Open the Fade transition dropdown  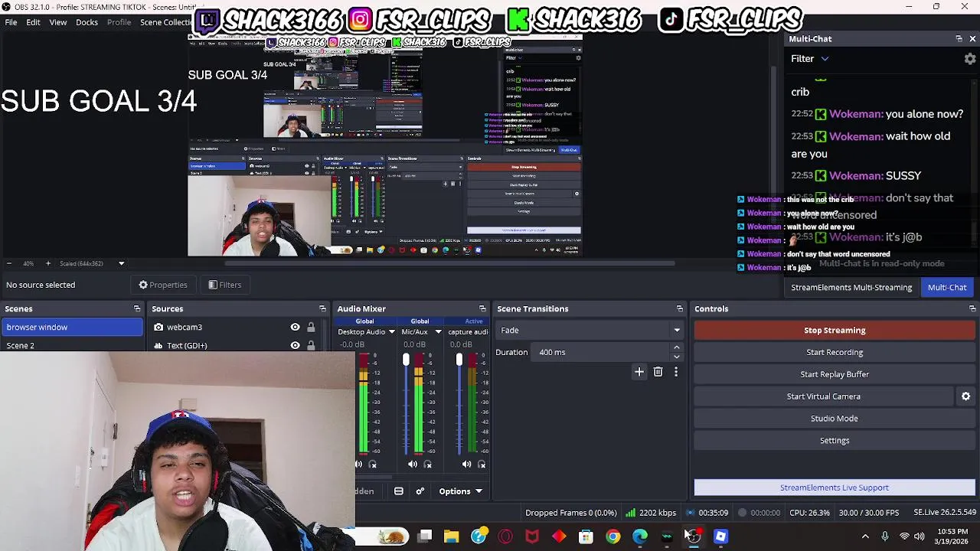pyautogui.click(x=589, y=331)
